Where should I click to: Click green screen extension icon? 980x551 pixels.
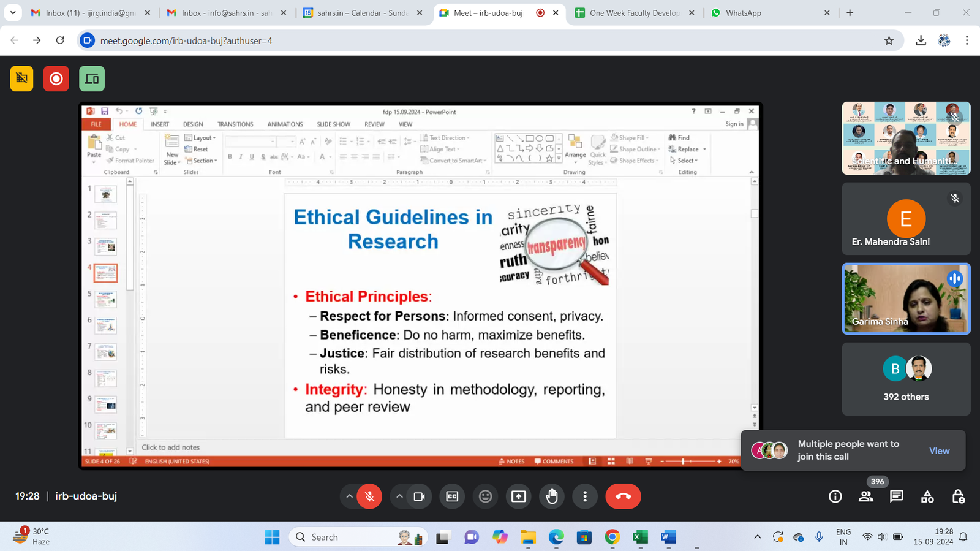point(92,78)
